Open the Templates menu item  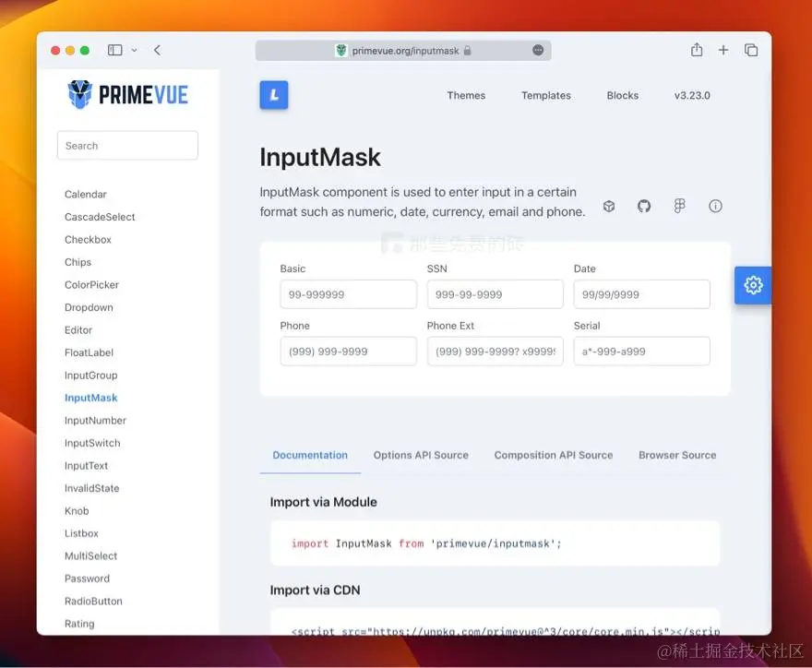[545, 95]
